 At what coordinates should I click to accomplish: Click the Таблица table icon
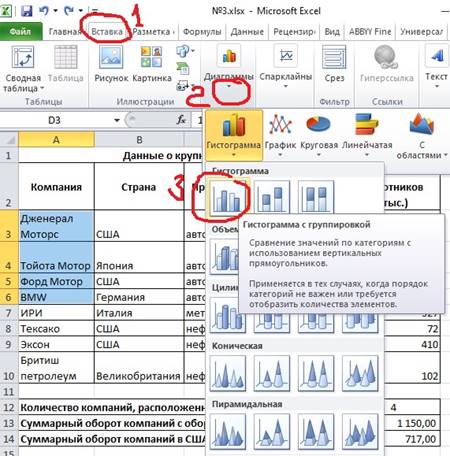66,64
